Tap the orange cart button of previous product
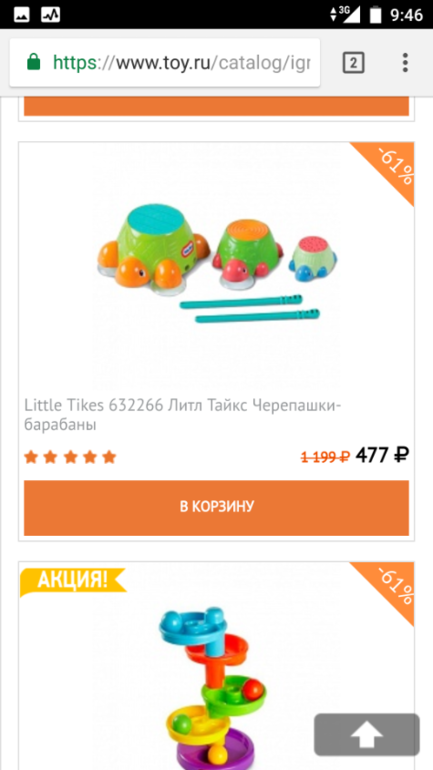 tap(216, 106)
